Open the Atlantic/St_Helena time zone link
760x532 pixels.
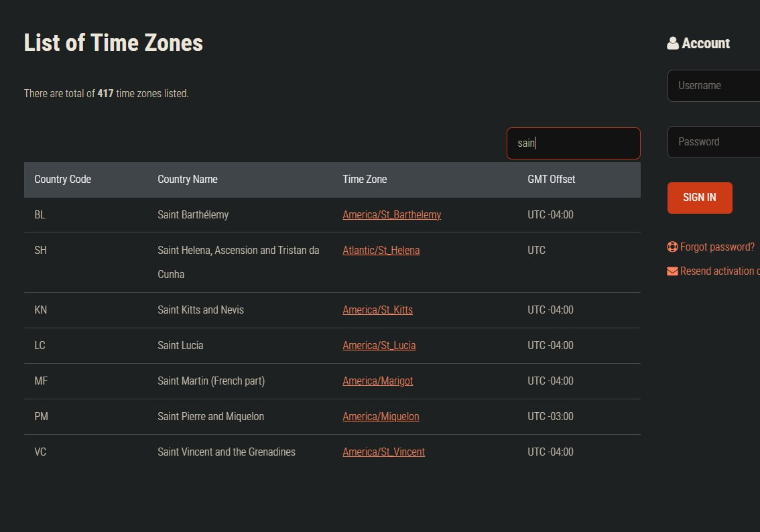pos(381,251)
